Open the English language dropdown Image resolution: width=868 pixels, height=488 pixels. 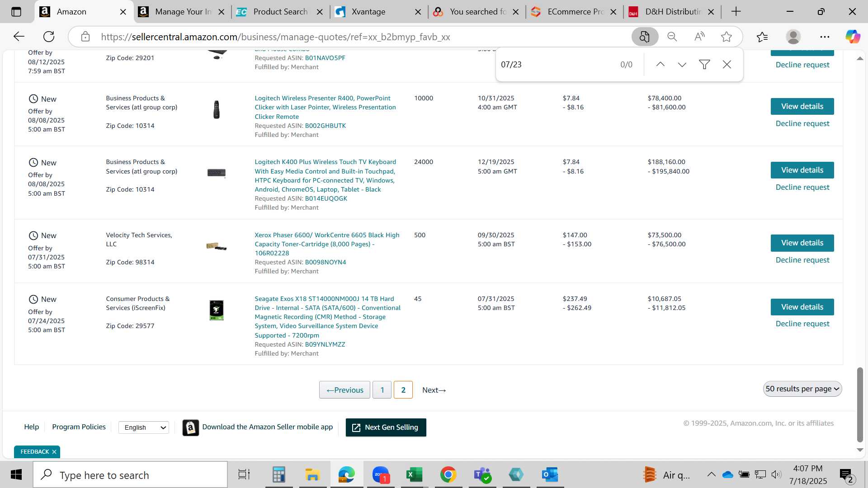(144, 427)
